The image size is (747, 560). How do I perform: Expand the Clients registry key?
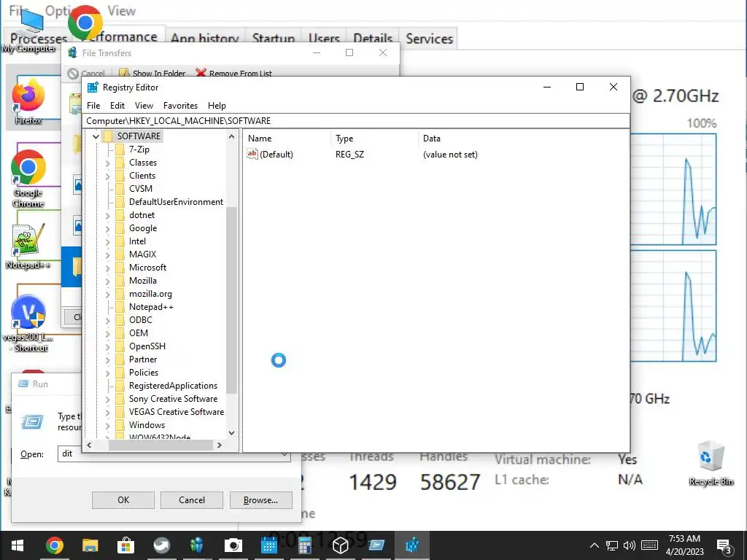[x=107, y=176]
